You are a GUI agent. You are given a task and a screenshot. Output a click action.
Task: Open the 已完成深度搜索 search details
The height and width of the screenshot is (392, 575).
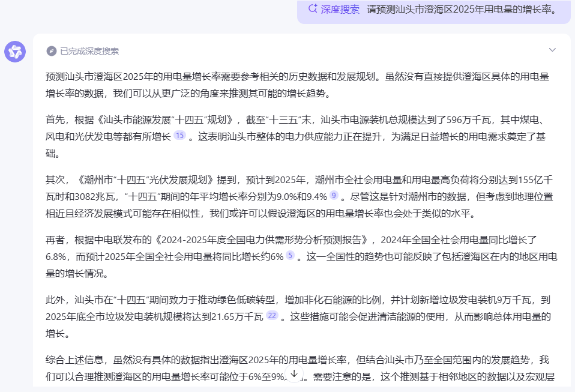tap(89, 51)
